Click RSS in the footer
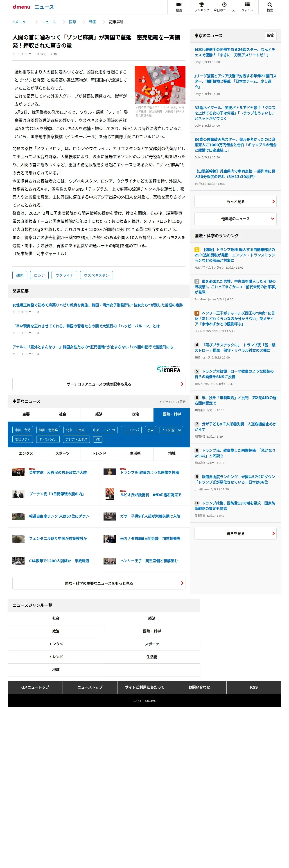This screenshot has height=868, width=289. click(x=254, y=687)
